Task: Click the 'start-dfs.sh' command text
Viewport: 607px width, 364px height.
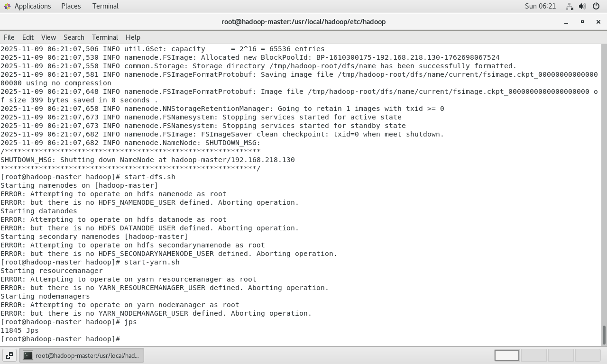Action: click(x=150, y=177)
